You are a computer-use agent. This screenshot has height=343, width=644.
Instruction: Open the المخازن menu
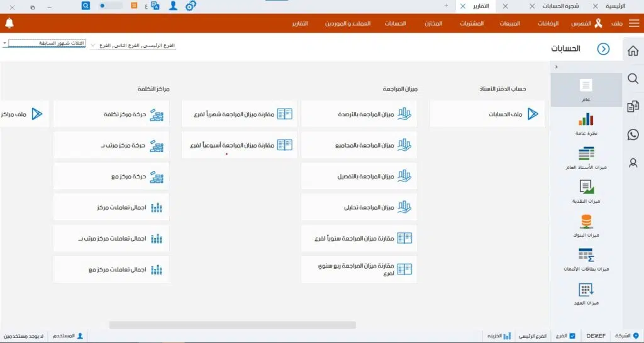pyautogui.click(x=433, y=24)
